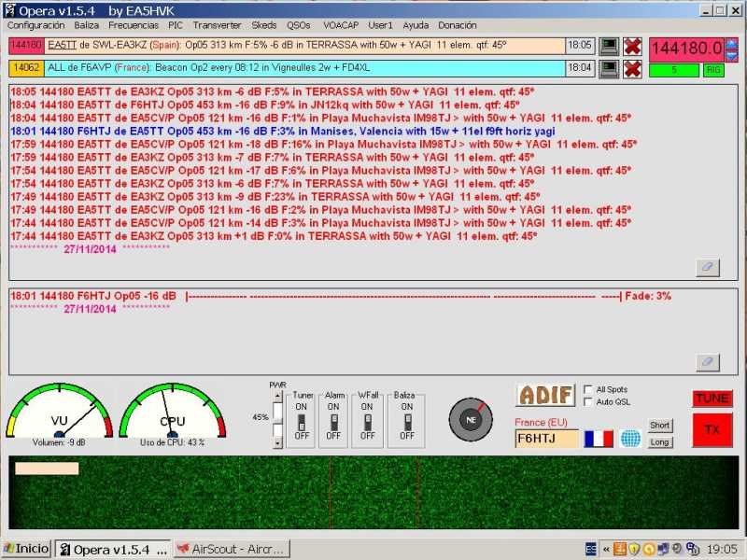Open the world globe map icon
The height and width of the screenshot is (560, 747).
(x=631, y=439)
